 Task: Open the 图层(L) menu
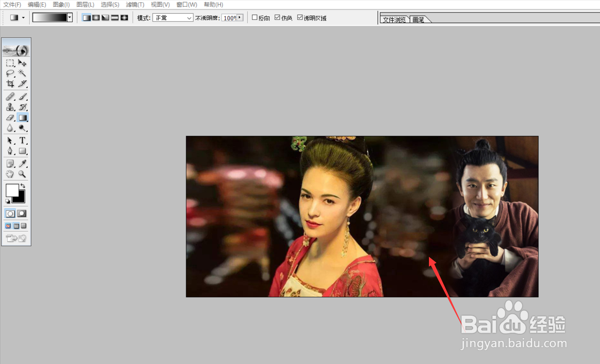[x=85, y=5]
